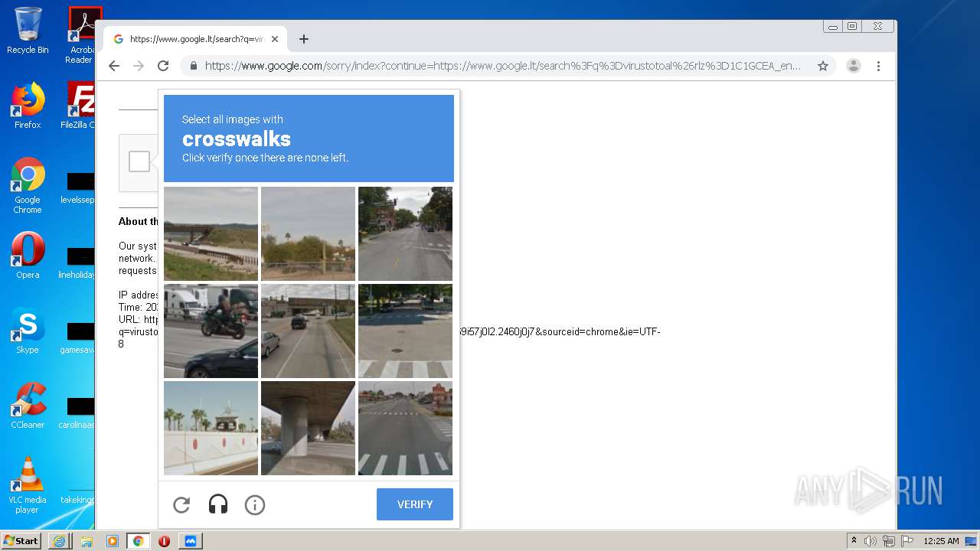Select the google.lt search tab
980x551 pixels.
[x=196, y=39]
